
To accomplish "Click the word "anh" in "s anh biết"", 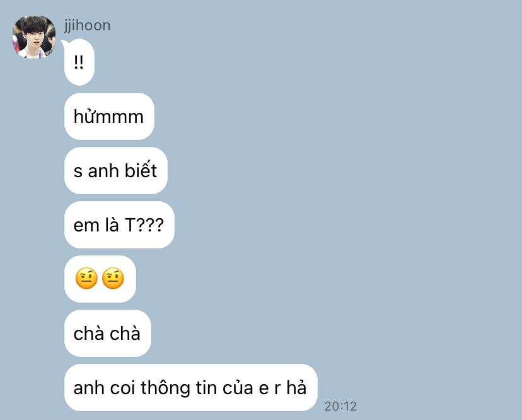I will (103, 171).
